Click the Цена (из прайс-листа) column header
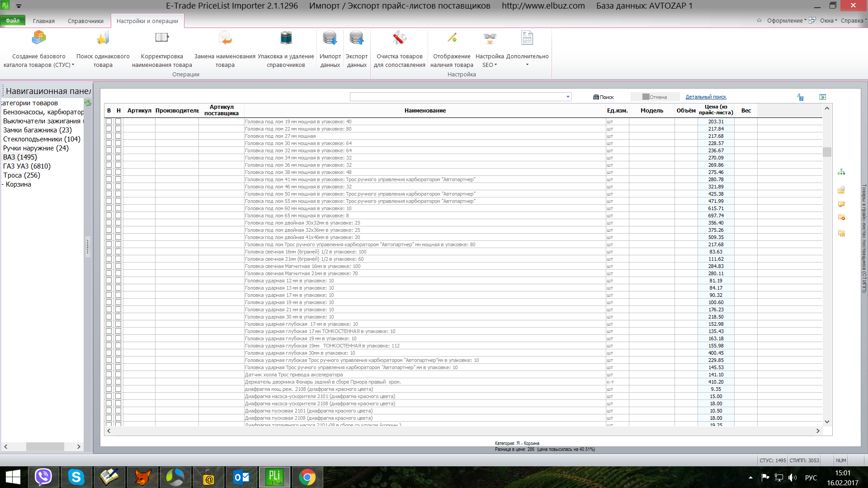The height and width of the screenshot is (488, 868). (716, 110)
